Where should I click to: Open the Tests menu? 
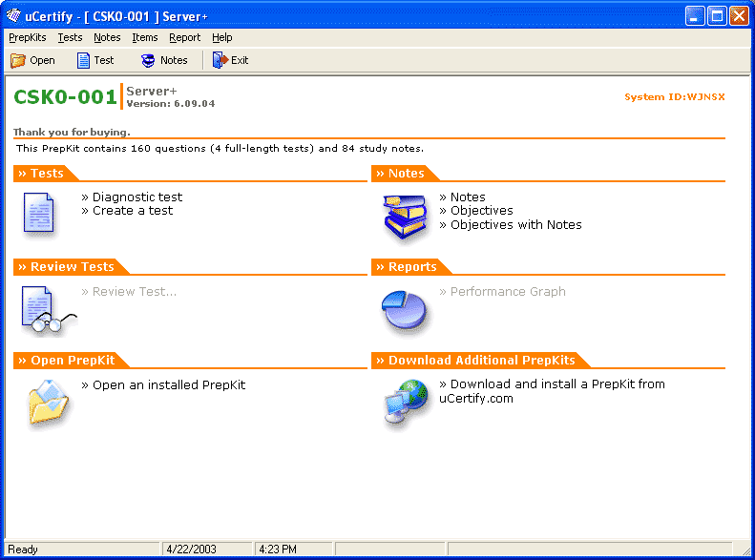click(70, 37)
